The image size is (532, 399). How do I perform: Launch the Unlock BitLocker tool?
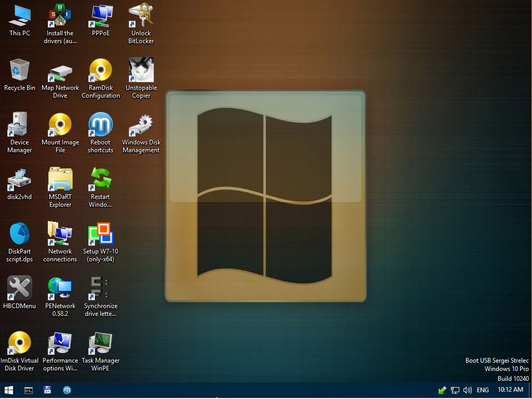pos(141,16)
